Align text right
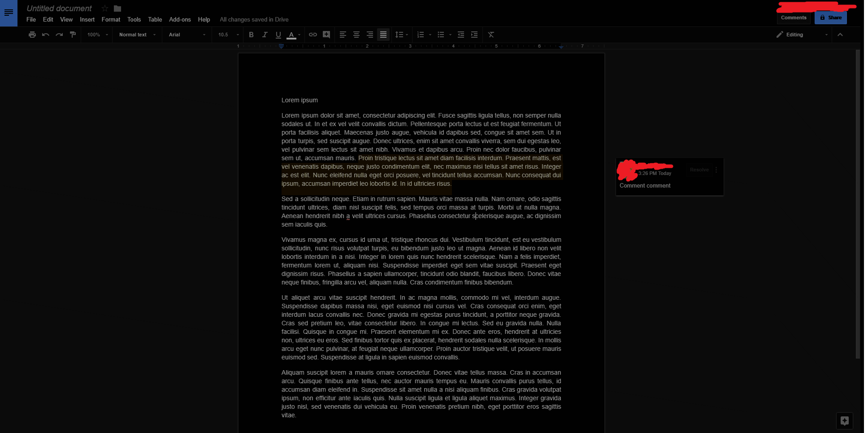 click(x=370, y=35)
